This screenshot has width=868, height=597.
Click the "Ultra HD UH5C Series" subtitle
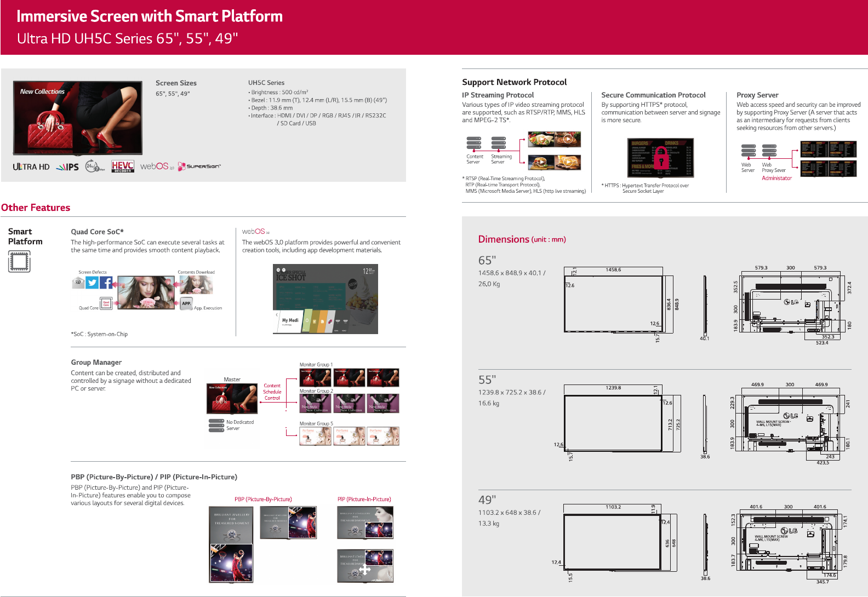tap(128, 39)
